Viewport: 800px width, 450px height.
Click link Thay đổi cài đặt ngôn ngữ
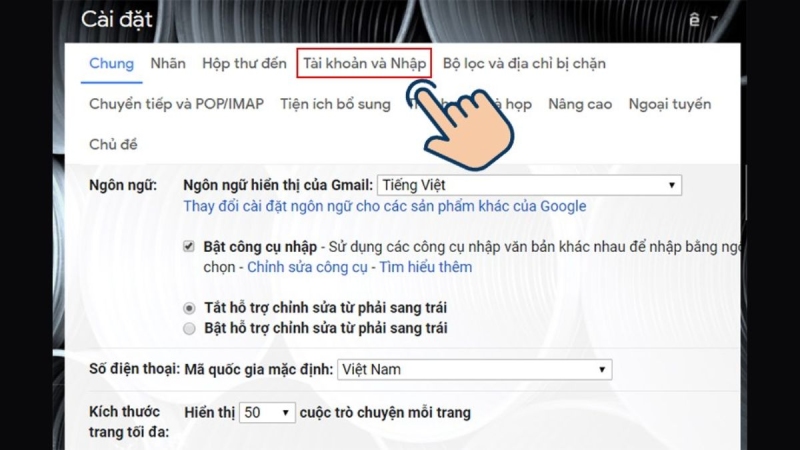(385, 206)
